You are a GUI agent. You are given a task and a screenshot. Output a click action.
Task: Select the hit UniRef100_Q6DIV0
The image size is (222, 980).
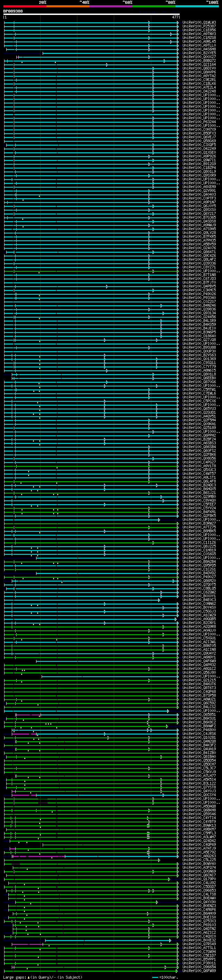[x=199, y=68]
